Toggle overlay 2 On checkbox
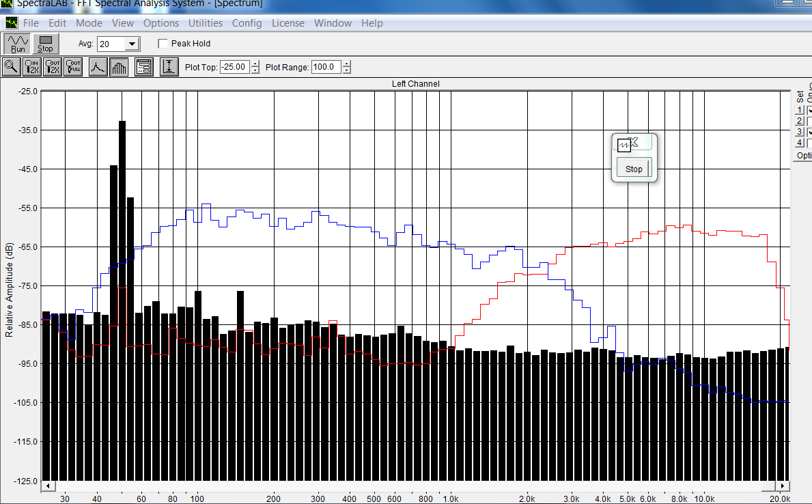The height and width of the screenshot is (504, 812). pyautogui.click(x=809, y=121)
